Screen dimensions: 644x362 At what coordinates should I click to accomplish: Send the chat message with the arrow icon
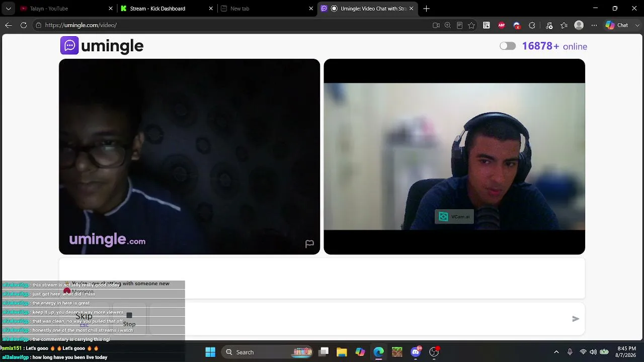(576, 319)
